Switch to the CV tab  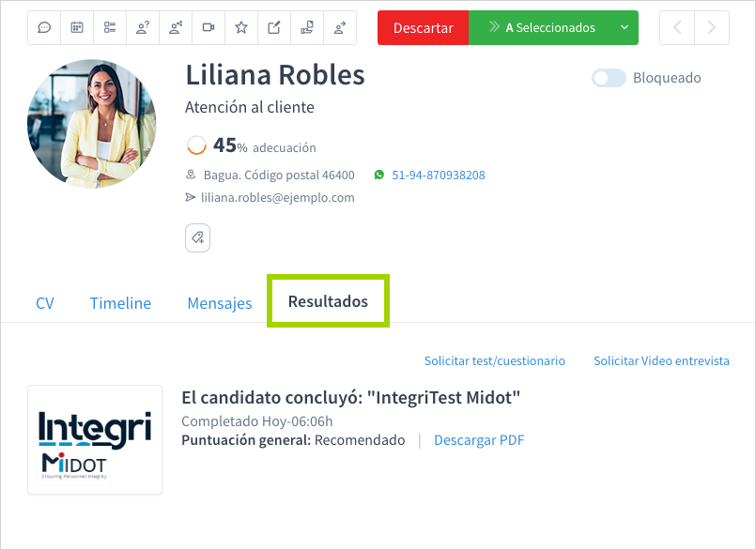[x=44, y=302]
